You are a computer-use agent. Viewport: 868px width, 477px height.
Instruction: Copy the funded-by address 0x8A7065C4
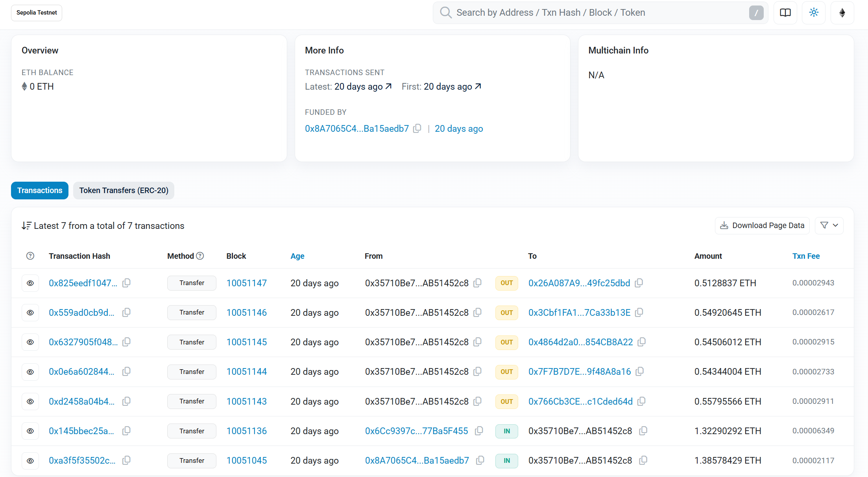417,129
